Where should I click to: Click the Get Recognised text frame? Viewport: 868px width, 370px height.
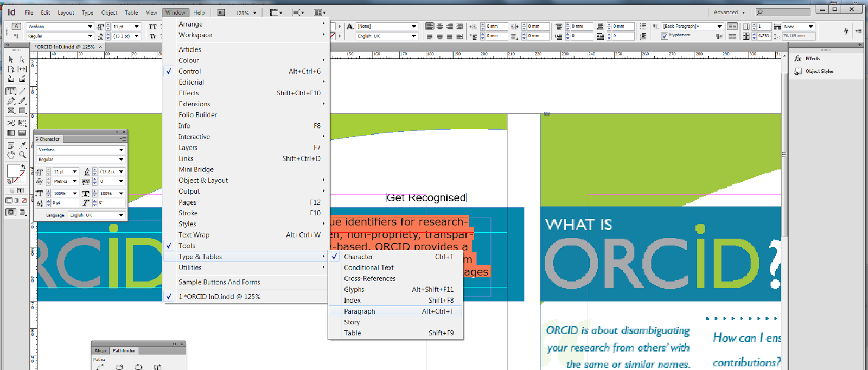[426, 197]
